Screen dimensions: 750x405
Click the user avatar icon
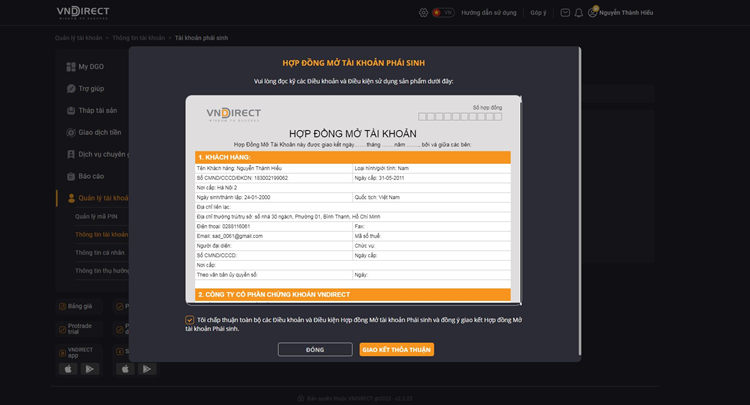tap(592, 13)
